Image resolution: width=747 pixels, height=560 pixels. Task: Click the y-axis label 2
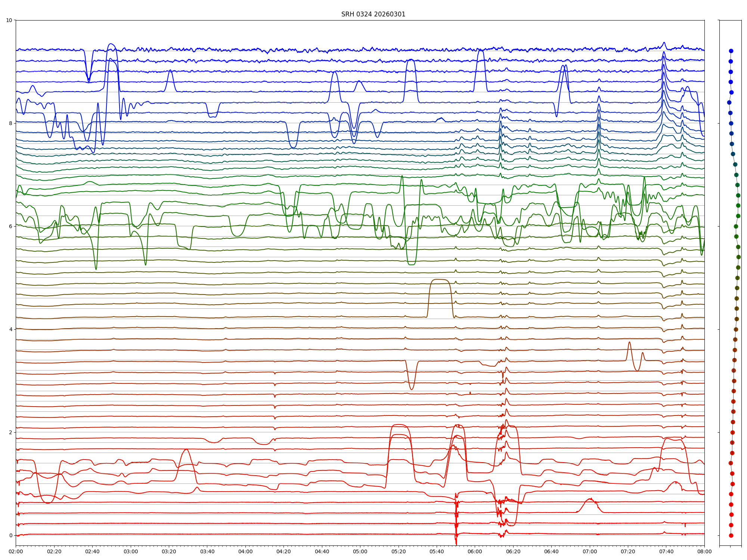click(x=10, y=432)
